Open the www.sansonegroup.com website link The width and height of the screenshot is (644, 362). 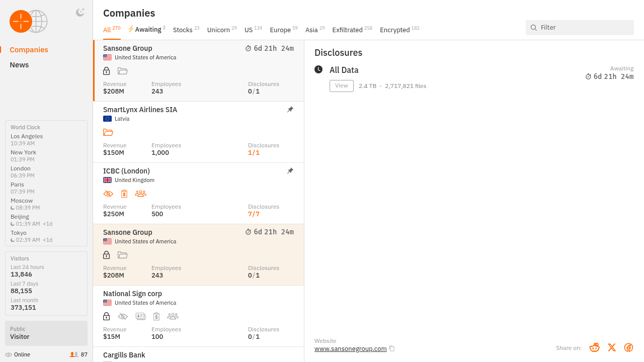(351, 348)
